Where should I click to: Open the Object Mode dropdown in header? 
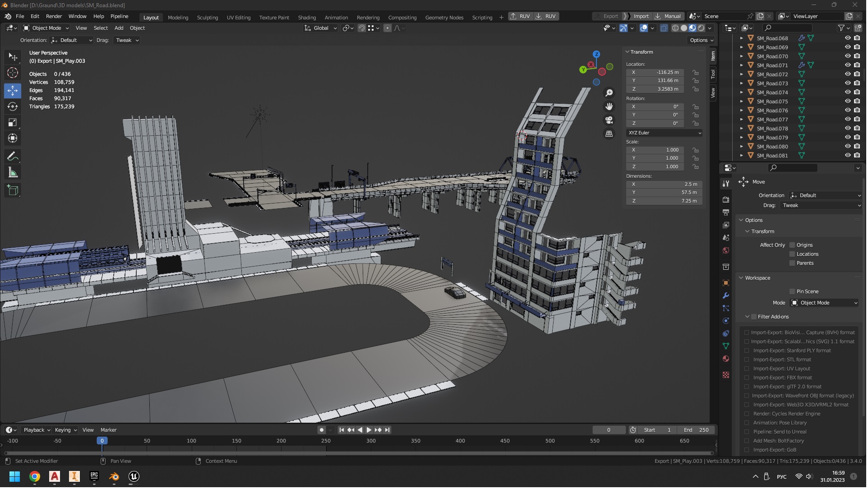coord(46,28)
